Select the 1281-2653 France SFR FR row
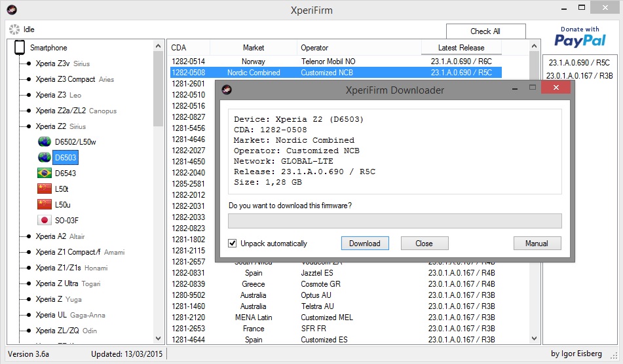Screen dimensions: 623x364 [x=335, y=329]
